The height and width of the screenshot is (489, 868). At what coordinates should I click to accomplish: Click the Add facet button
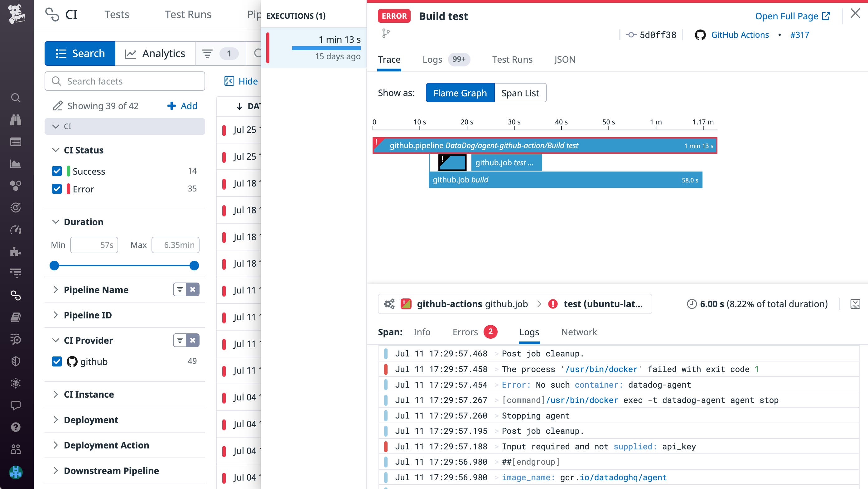tap(182, 106)
